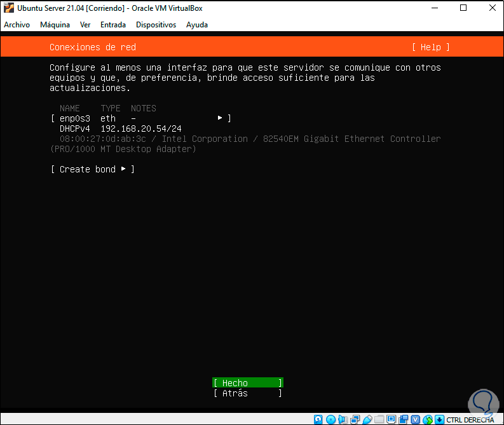Click the keyboard capture arrow icon

(x=439, y=419)
